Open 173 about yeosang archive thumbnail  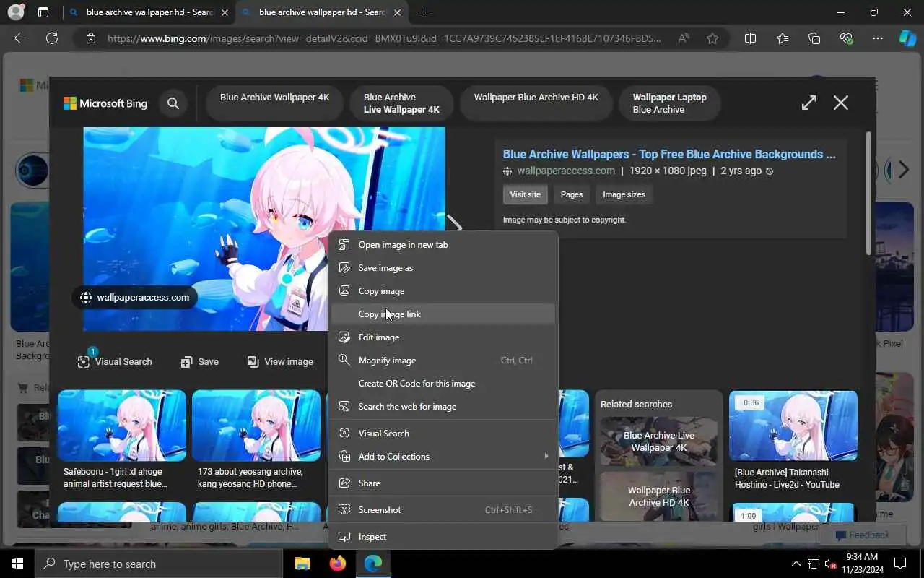(256, 426)
